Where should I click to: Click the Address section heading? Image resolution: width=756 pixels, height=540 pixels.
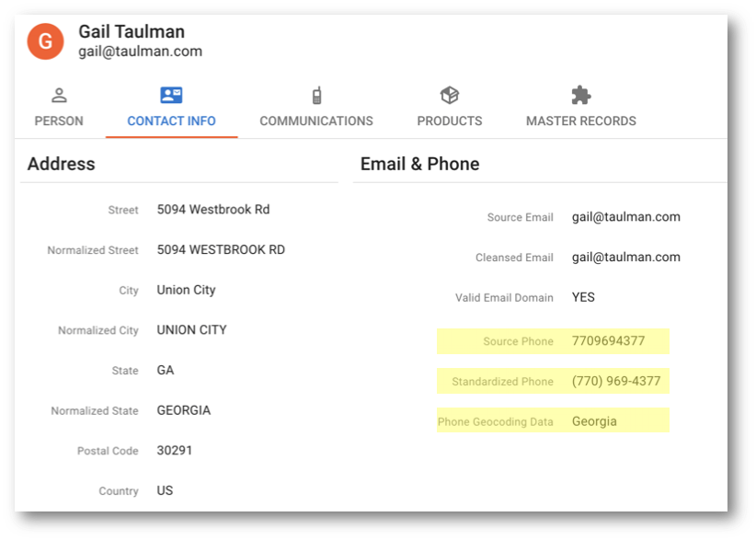tap(62, 164)
